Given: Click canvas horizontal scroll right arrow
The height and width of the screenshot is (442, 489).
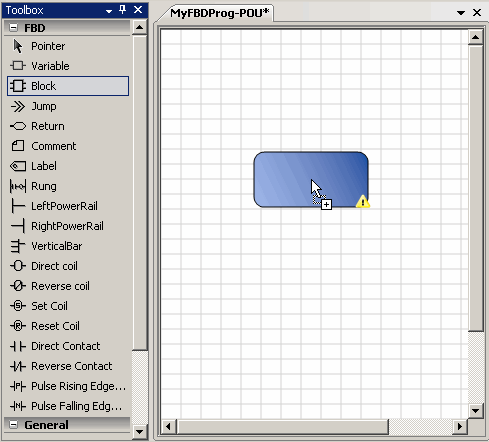Looking at the screenshot, I should coord(460,426).
